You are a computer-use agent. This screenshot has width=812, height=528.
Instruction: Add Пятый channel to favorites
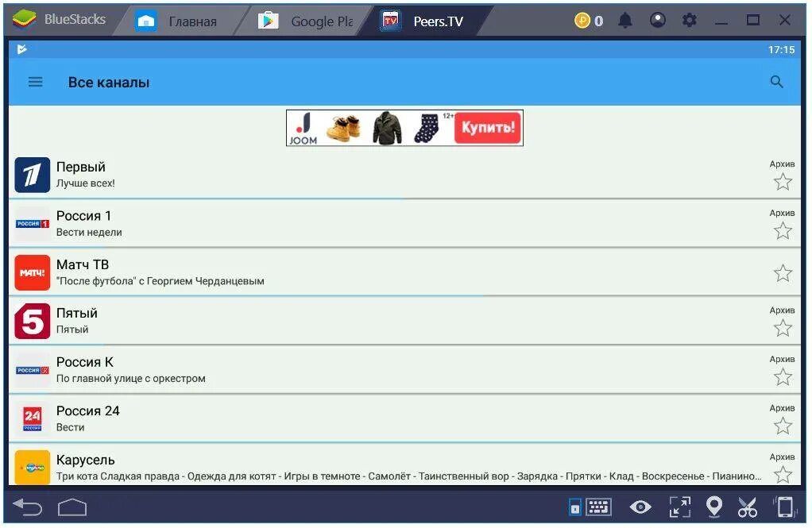(783, 328)
